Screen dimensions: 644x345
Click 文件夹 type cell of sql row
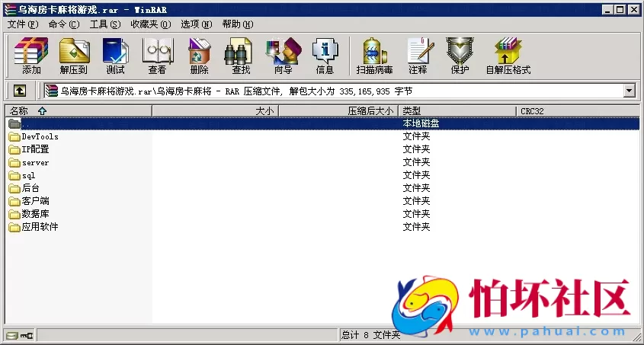click(x=416, y=175)
